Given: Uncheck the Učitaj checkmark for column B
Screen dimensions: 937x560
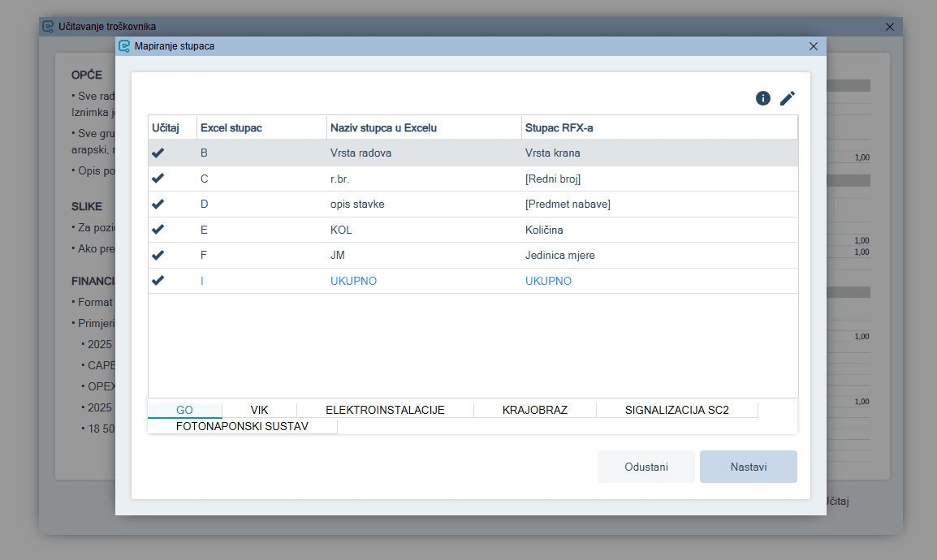Looking at the screenshot, I should (x=158, y=153).
